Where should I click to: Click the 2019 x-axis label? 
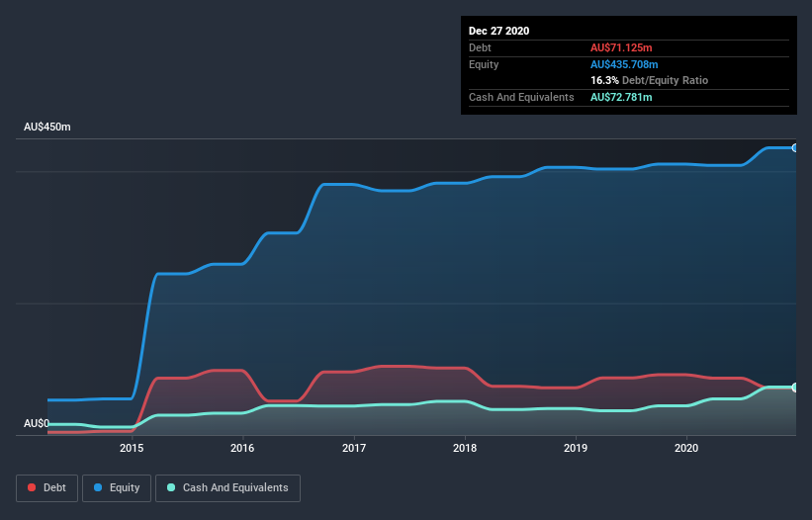[576, 448]
